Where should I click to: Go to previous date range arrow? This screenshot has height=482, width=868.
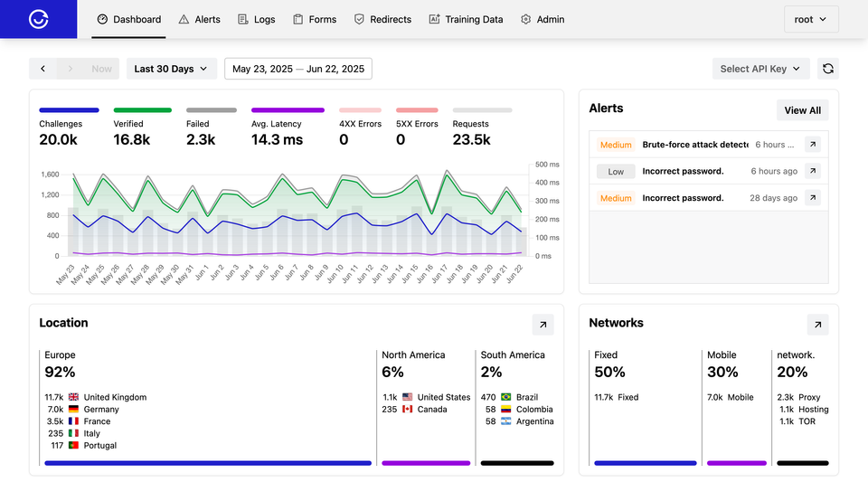coord(42,69)
